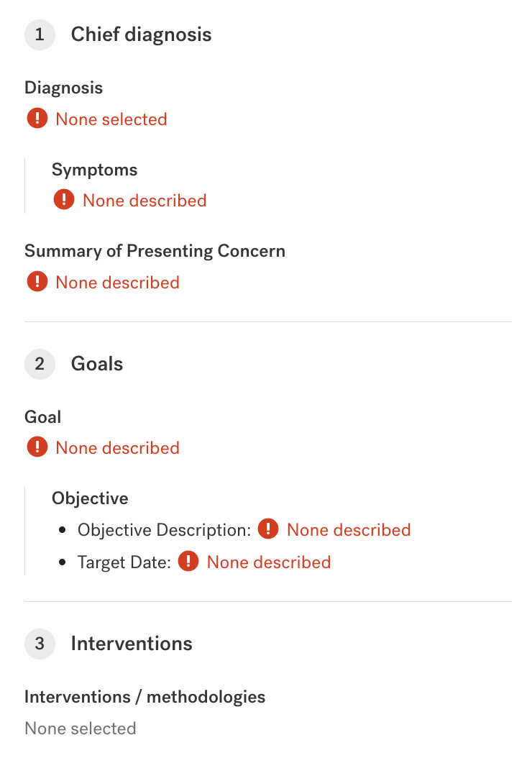Click 'None described' next to Target Date
Screen dimensions: 532x758
coord(269,562)
